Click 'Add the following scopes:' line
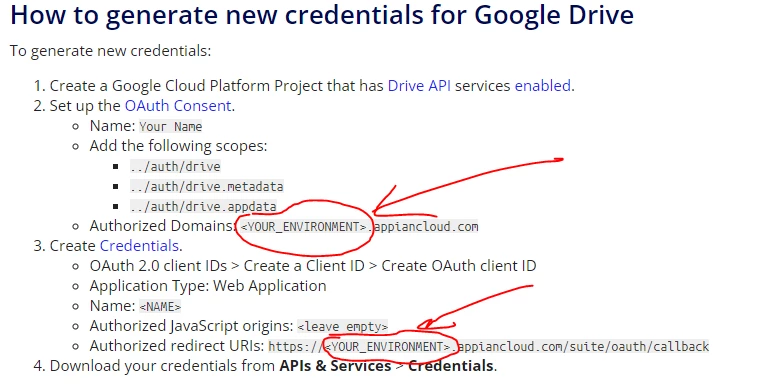 pos(178,146)
